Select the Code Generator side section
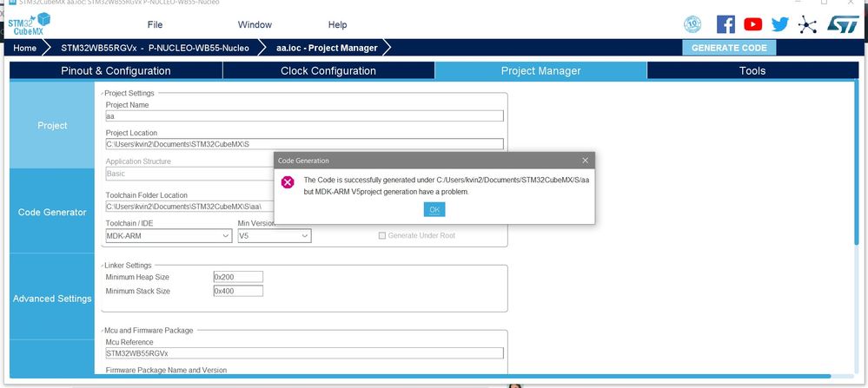This screenshot has width=868, height=388. click(x=52, y=213)
